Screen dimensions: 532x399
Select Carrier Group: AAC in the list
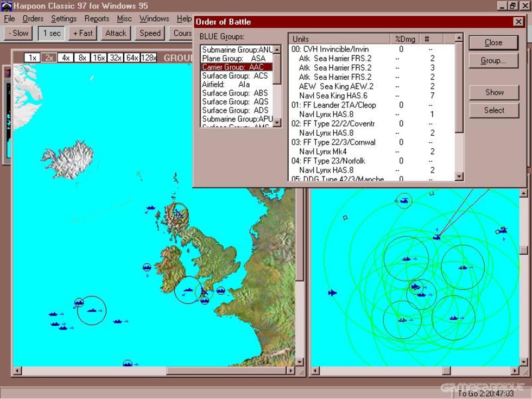pyautogui.click(x=237, y=67)
